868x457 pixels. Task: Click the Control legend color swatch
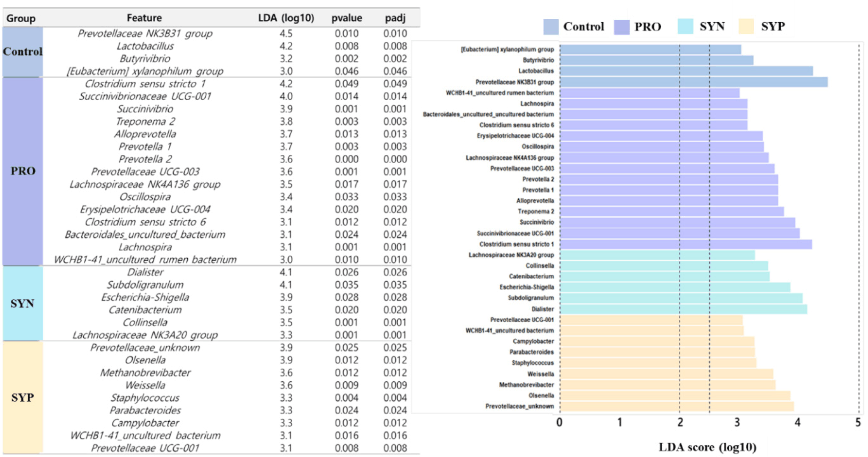click(551, 27)
